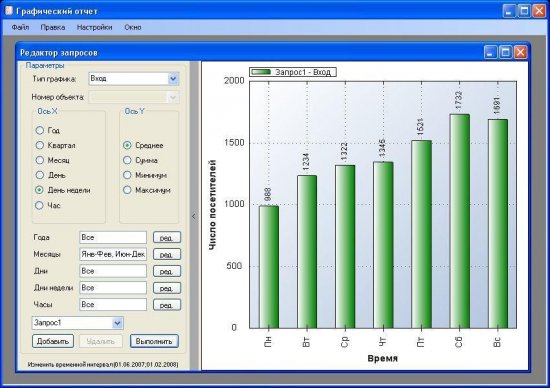Select the Среднее radio button
Viewport: 550px width, 388px height.
127,145
